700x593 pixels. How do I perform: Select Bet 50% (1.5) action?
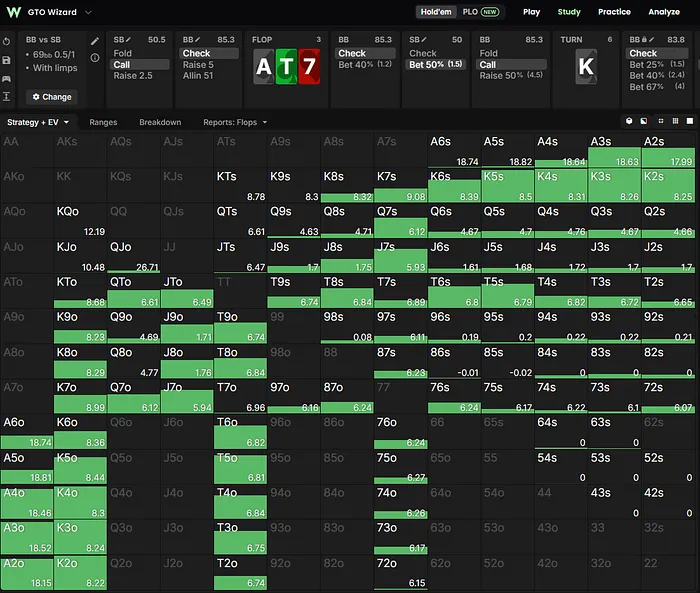[x=436, y=65]
